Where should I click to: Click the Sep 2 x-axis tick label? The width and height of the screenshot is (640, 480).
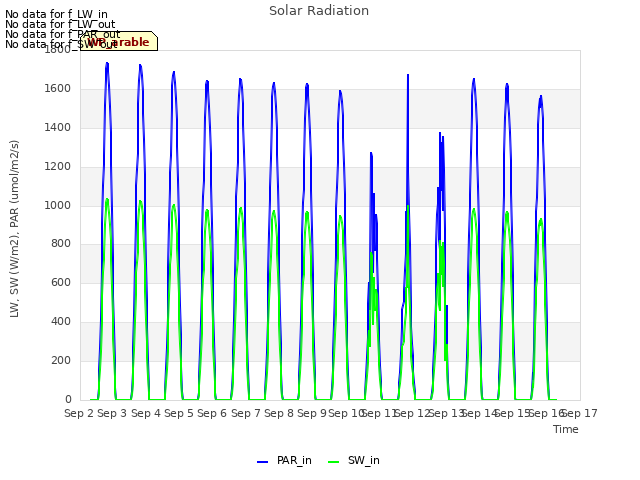[x=79, y=413]
